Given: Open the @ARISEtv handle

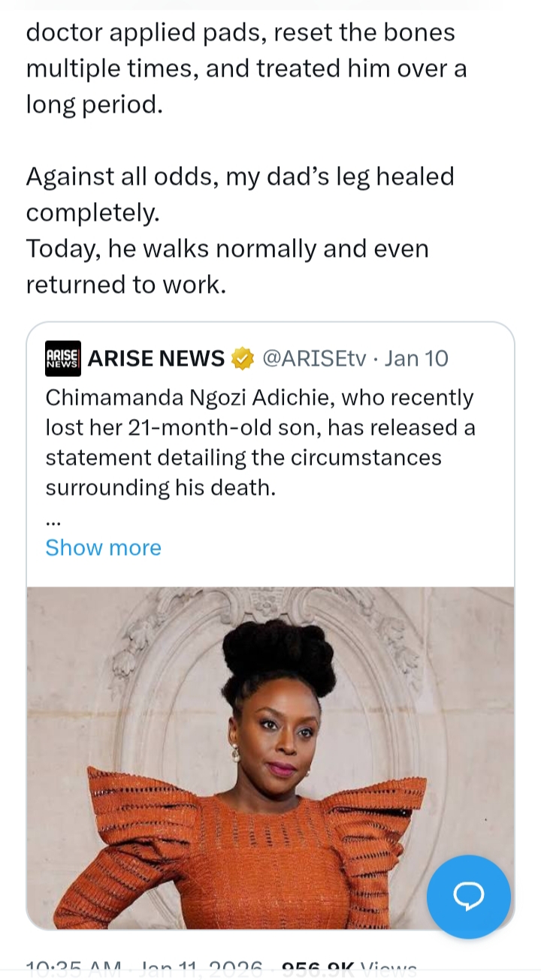Looking at the screenshot, I should pyautogui.click(x=314, y=359).
